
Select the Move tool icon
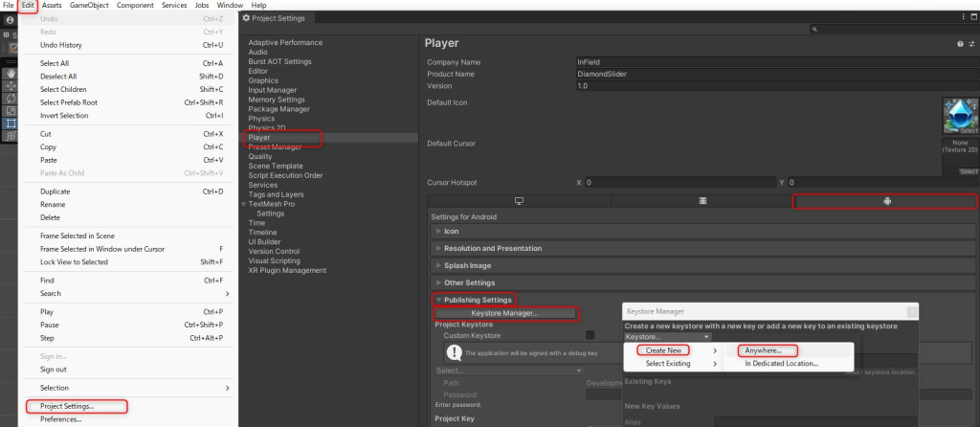(11, 85)
